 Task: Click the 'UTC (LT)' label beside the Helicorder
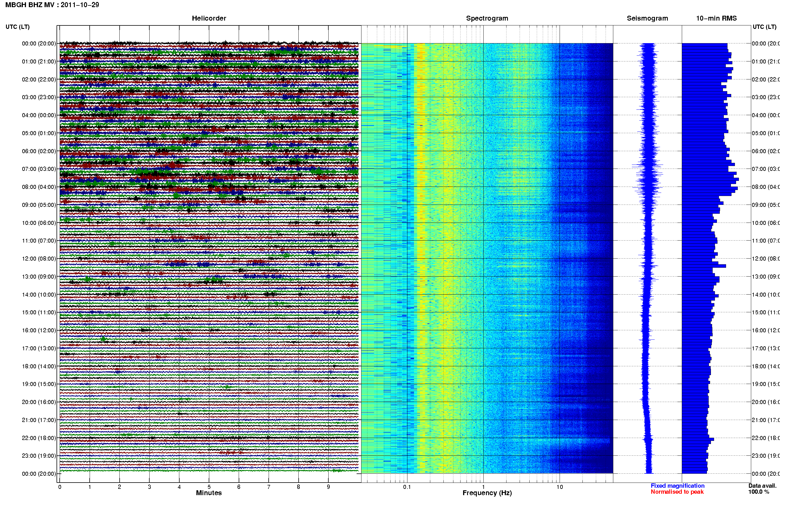click(x=17, y=27)
